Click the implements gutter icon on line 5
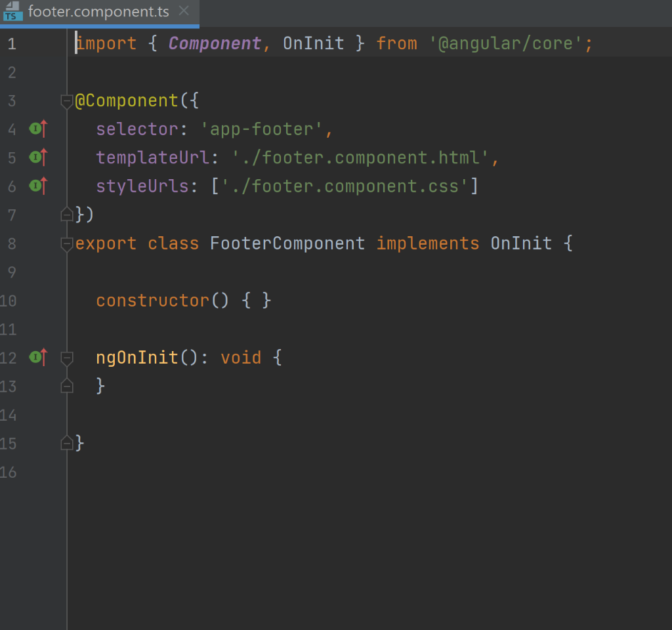This screenshot has width=672, height=630. (38, 157)
